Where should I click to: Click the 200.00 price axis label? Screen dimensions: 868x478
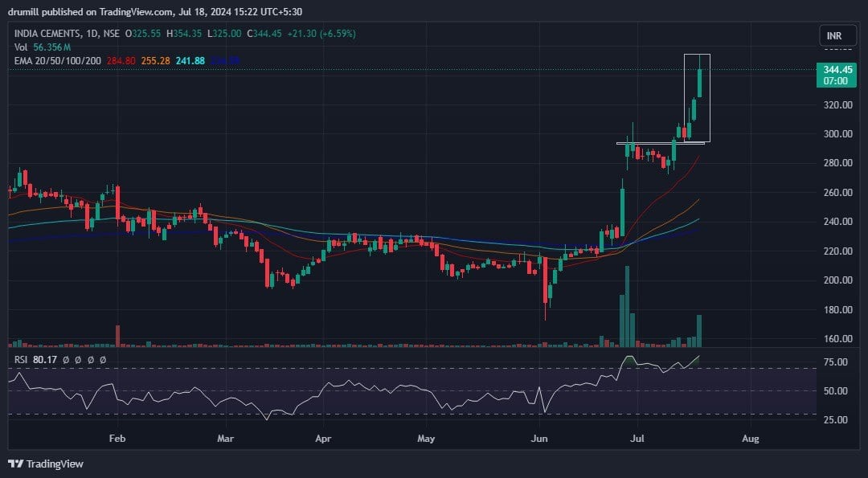(837, 280)
